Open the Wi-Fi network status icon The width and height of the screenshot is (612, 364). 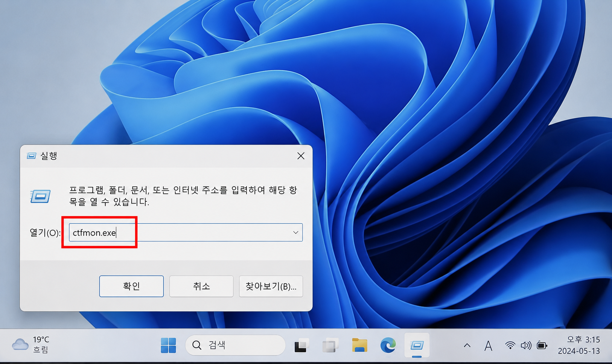coord(510,345)
